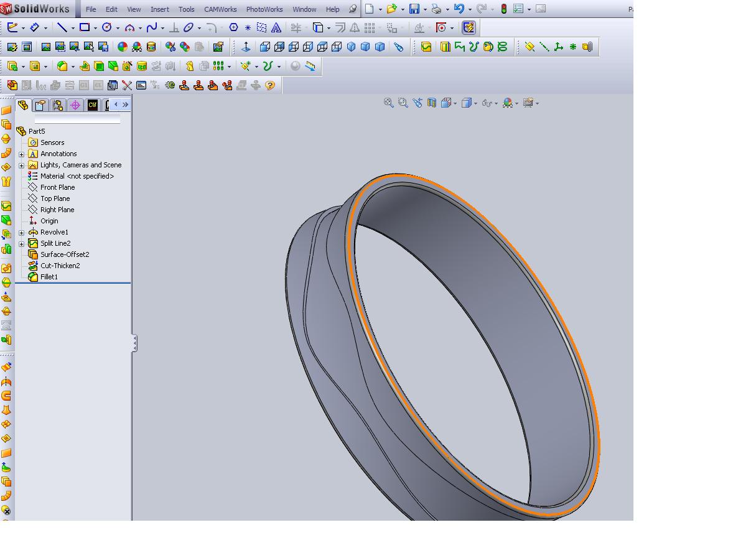
Task: Create a new document with New icon
Action: 370,9
